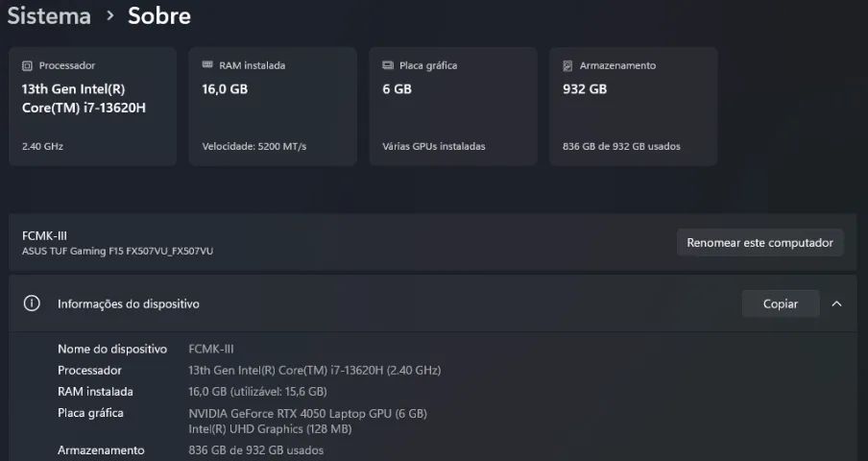
Task: Open the RAM instalada summary card
Action: point(273,107)
